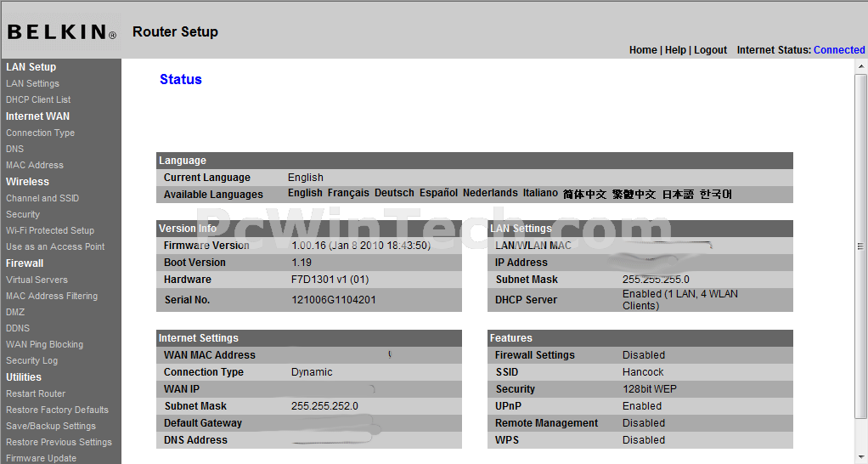Switch language to Français
Viewport: 868px width, 464px height.
(x=348, y=193)
